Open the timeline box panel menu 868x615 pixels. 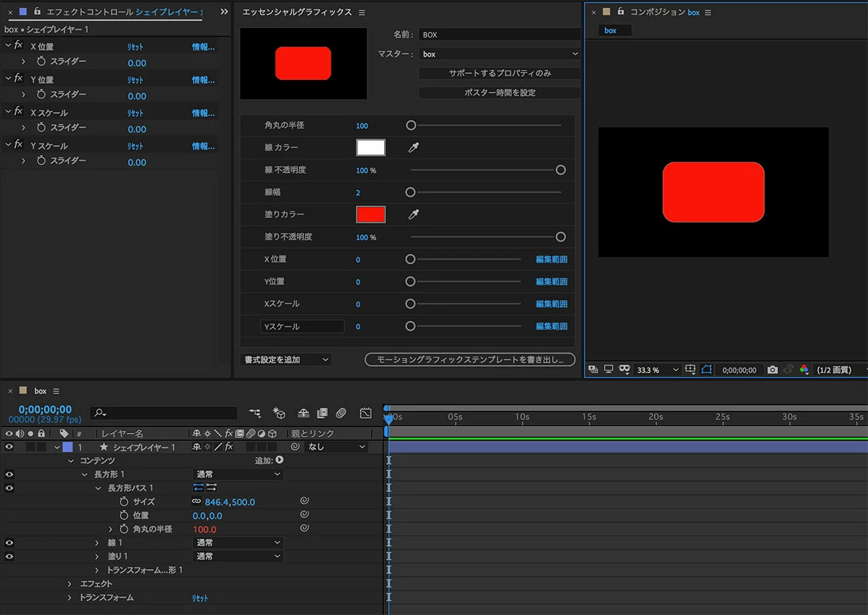[x=56, y=391]
